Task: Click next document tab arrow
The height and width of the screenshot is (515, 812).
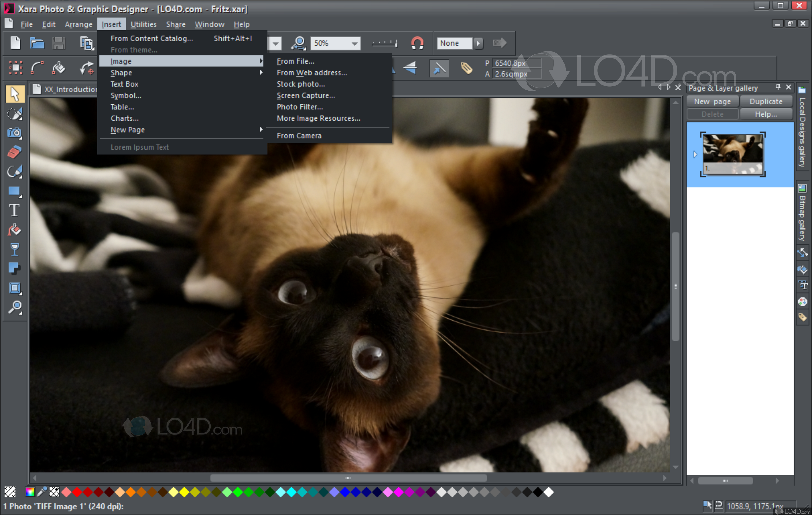Action: point(668,87)
